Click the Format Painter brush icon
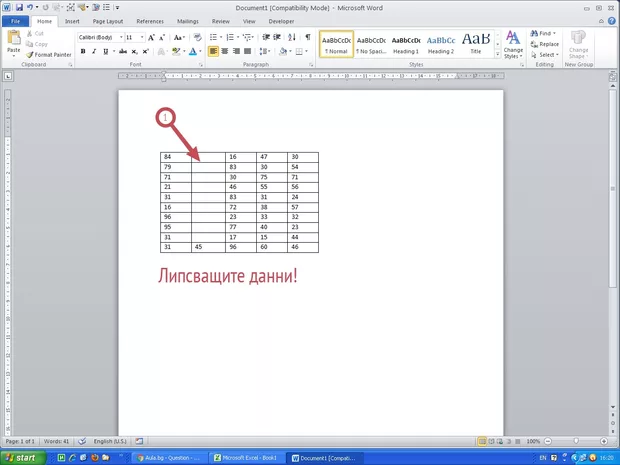 click(30, 54)
